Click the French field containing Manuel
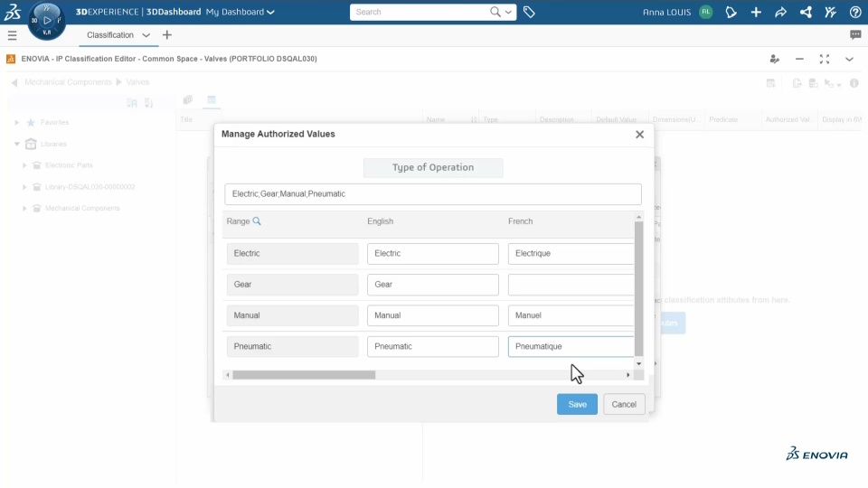Screen dimensions: 868x488 click(571, 315)
